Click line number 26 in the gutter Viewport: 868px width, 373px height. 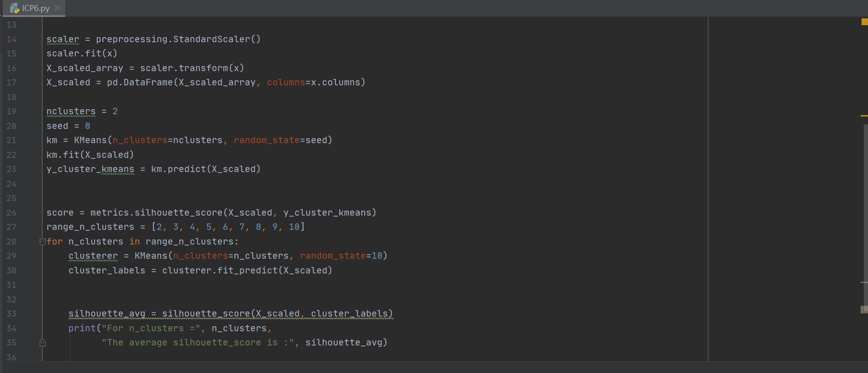[11, 213]
